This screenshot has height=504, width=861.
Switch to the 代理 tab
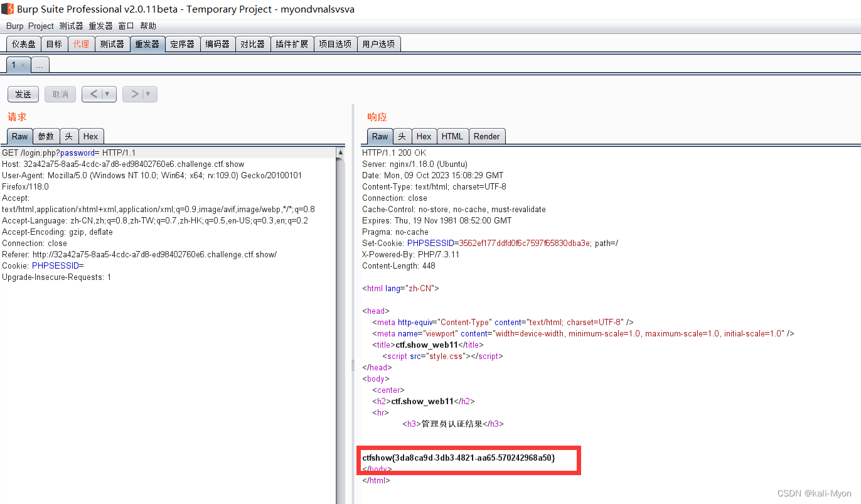coord(81,44)
